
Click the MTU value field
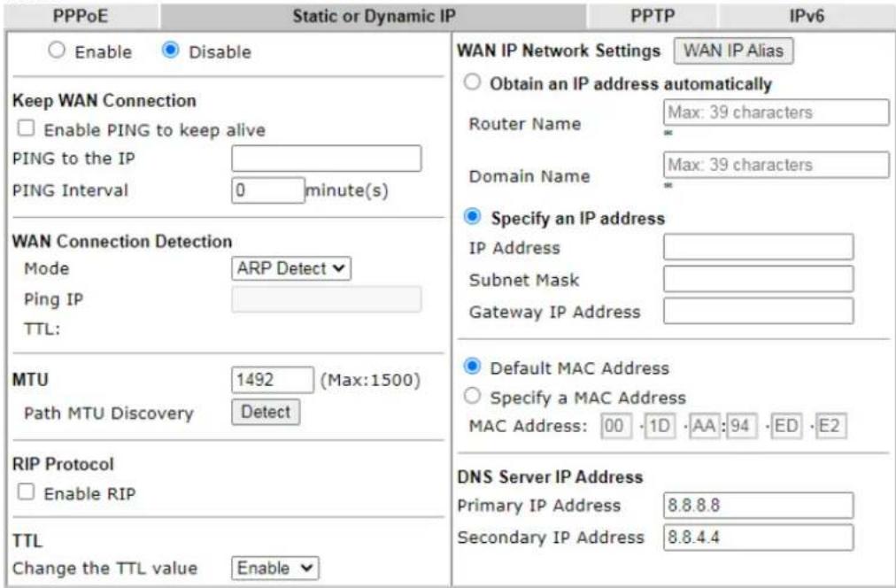pyautogui.click(x=273, y=380)
